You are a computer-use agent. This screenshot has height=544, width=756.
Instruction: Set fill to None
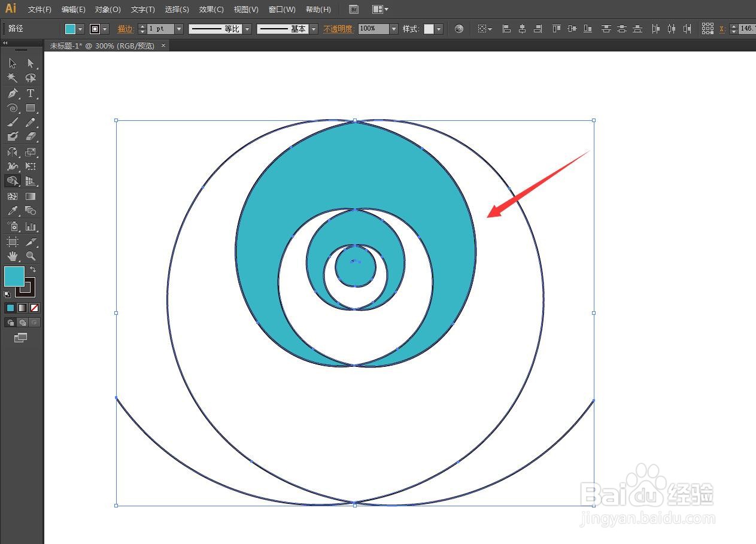point(34,308)
